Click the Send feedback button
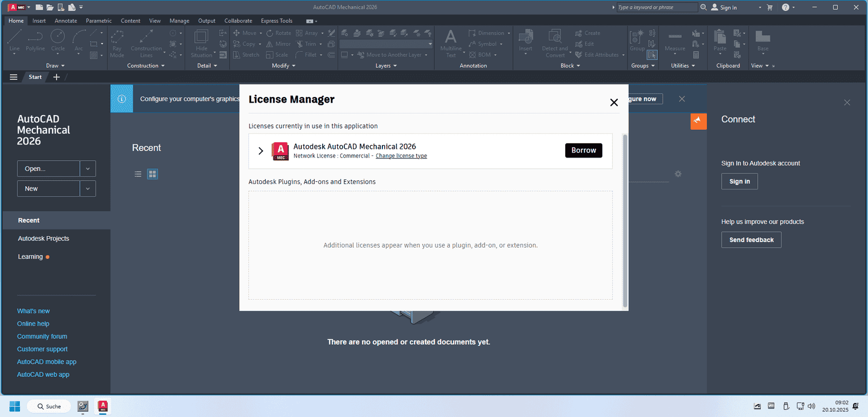 (x=751, y=240)
